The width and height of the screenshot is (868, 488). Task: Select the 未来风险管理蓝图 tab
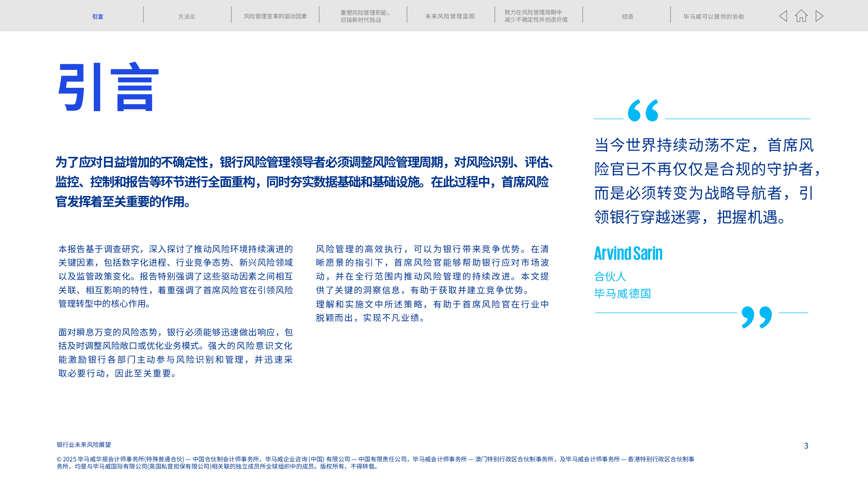tap(450, 16)
